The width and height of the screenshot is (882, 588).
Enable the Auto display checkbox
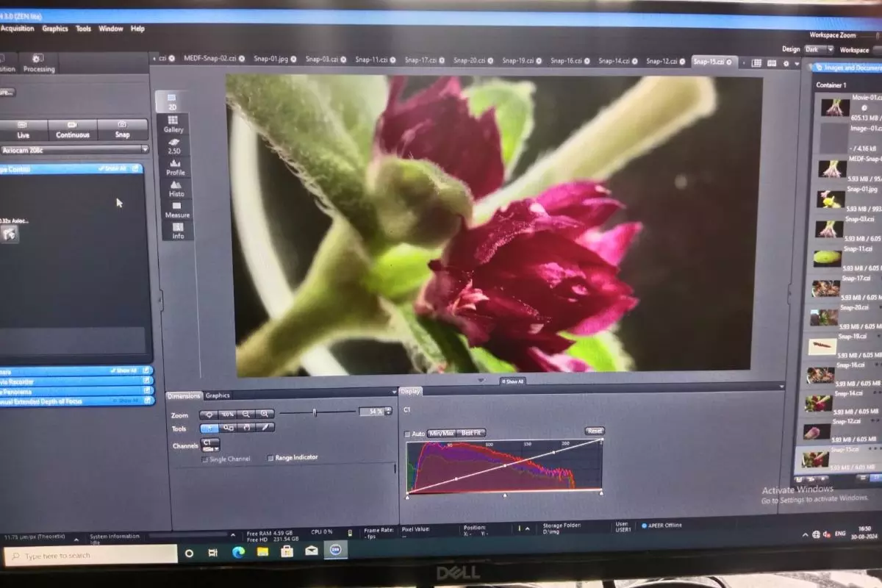click(x=408, y=434)
